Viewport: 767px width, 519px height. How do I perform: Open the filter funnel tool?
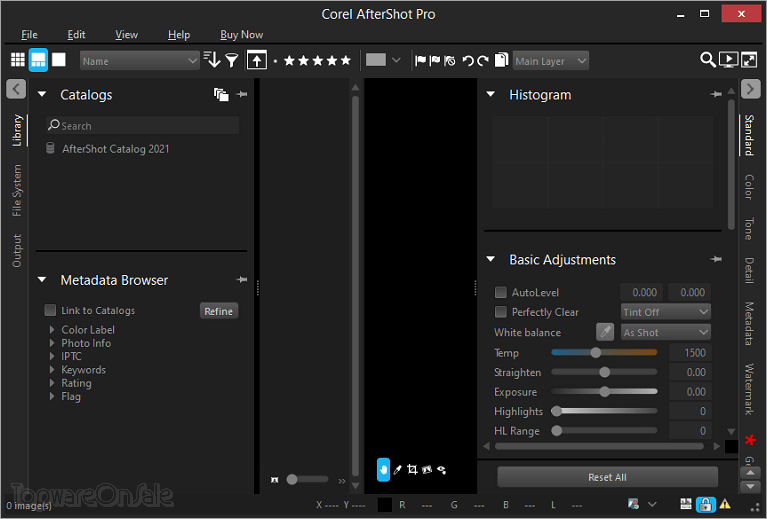[232, 60]
